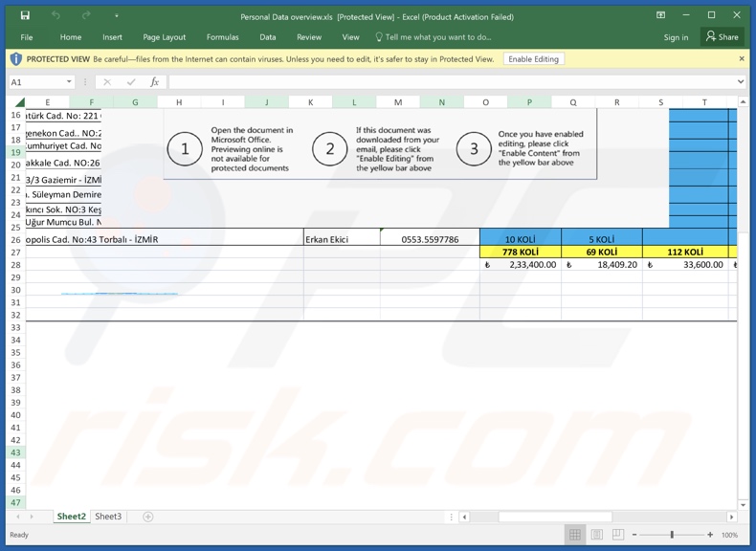Open the File menu
Image resolution: width=756 pixels, height=551 pixels.
click(27, 37)
